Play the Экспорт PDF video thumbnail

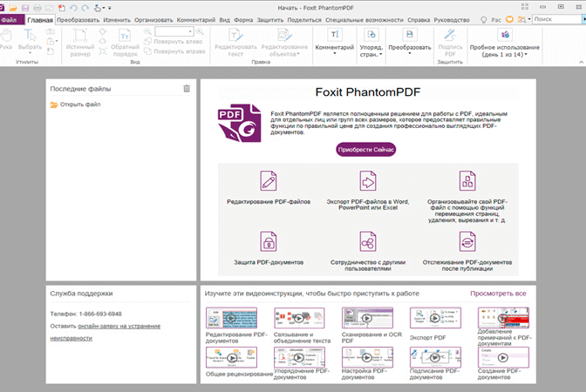(426, 318)
